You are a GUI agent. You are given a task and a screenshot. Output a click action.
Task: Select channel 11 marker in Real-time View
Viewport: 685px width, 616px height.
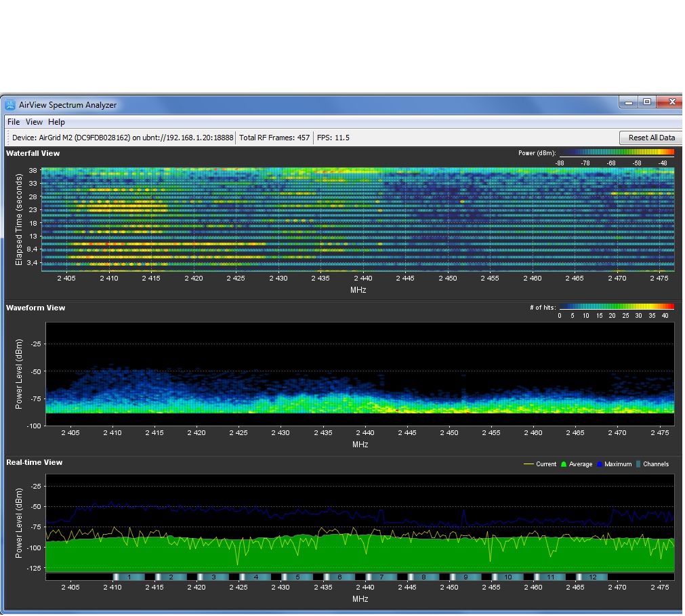tap(550, 577)
